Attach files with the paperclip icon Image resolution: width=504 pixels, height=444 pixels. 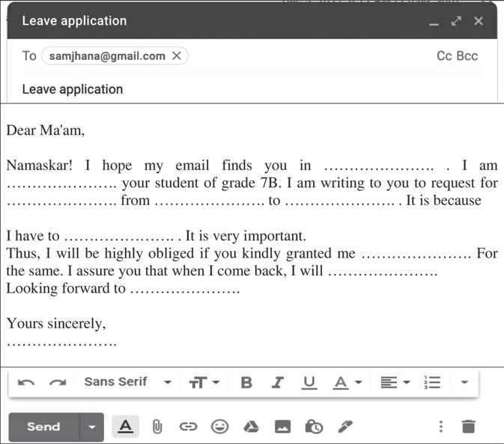pos(157,427)
